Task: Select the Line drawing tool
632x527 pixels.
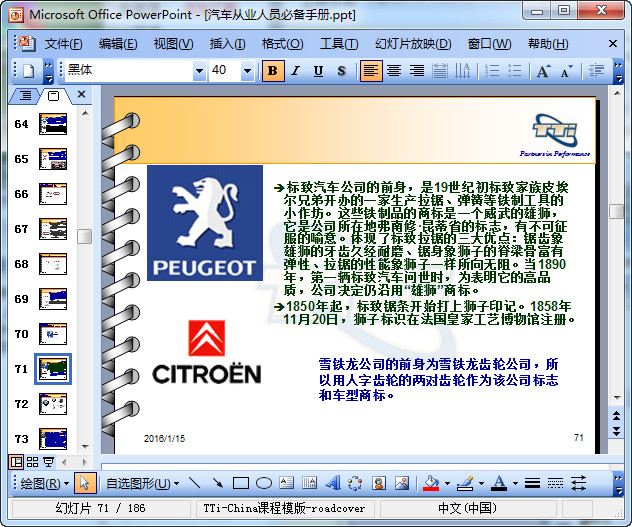Action: pyautogui.click(x=195, y=483)
